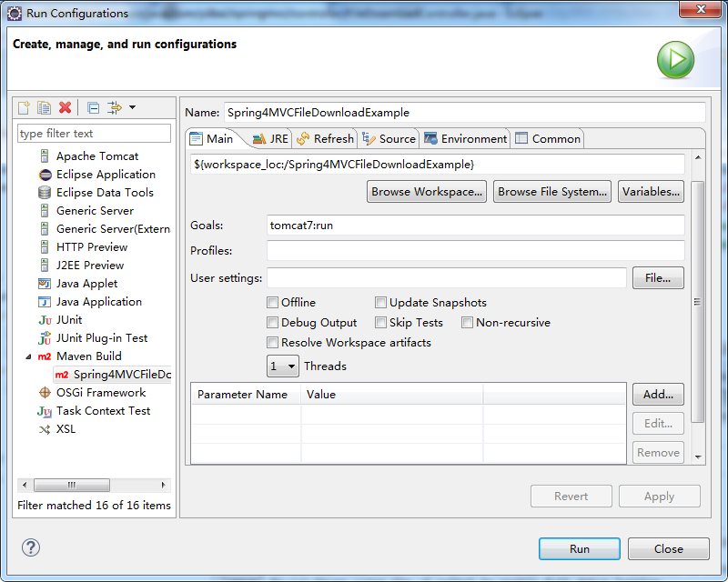Click the Browse Workspace... button
This screenshot has height=582, width=728.
pos(427,192)
